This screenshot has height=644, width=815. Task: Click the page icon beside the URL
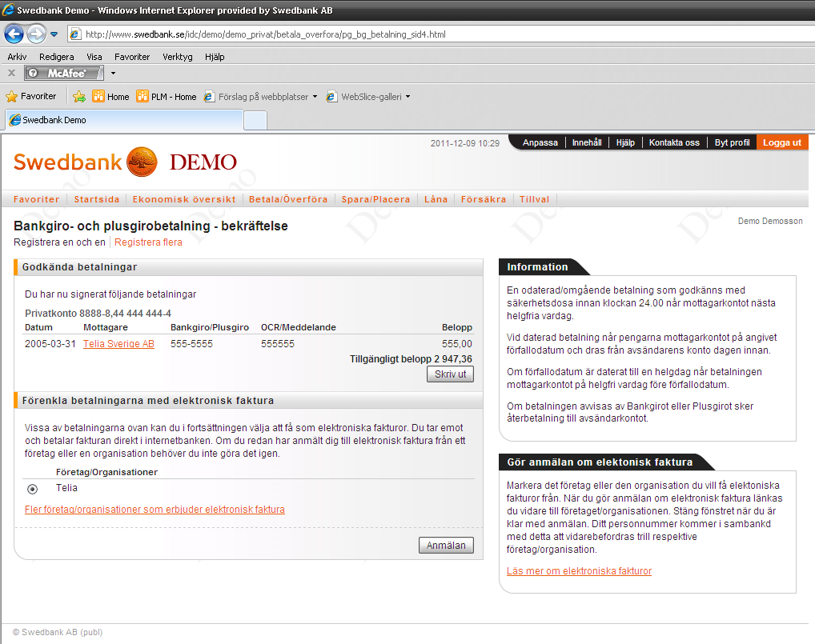(75, 34)
